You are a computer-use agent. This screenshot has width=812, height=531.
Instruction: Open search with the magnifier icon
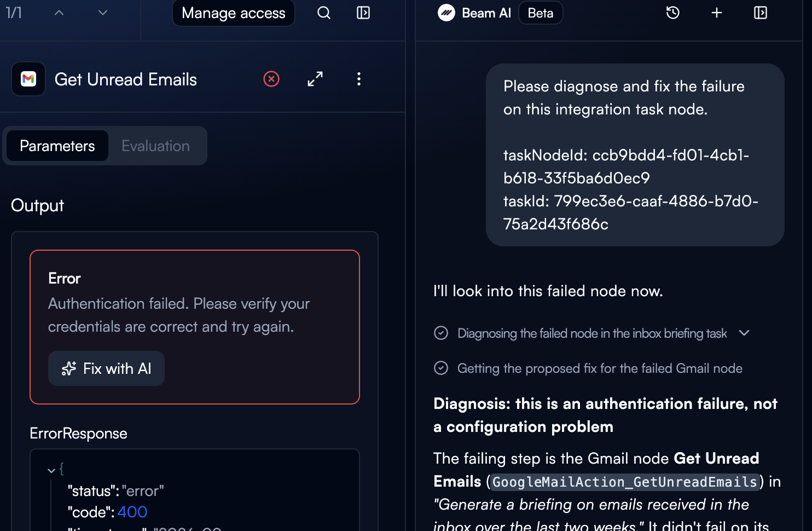point(324,13)
